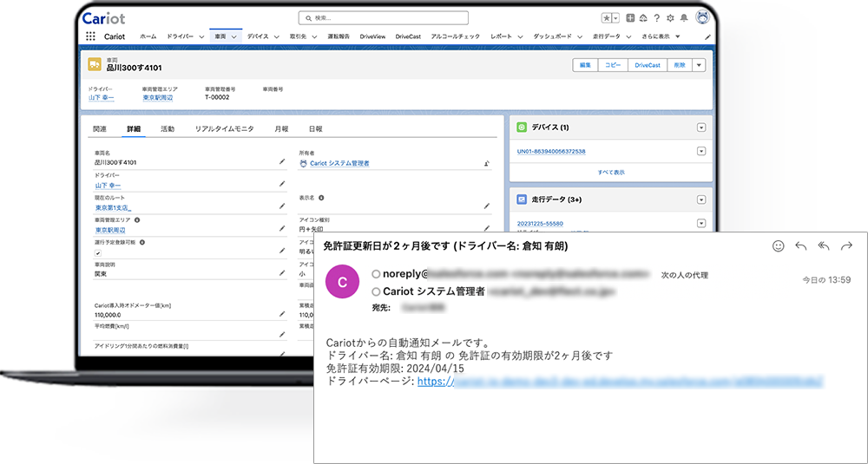
Task: Open the さらに表示 more menu
Action: click(x=661, y=36)
